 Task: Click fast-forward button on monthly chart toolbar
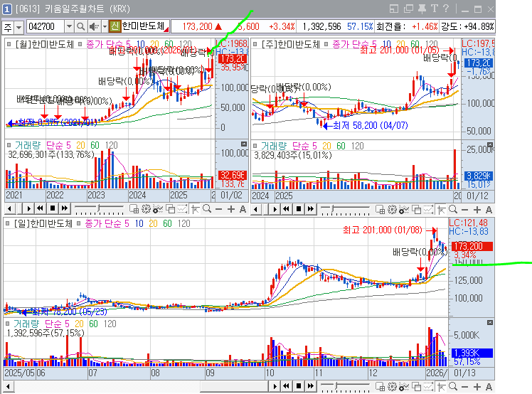point(65,208)
